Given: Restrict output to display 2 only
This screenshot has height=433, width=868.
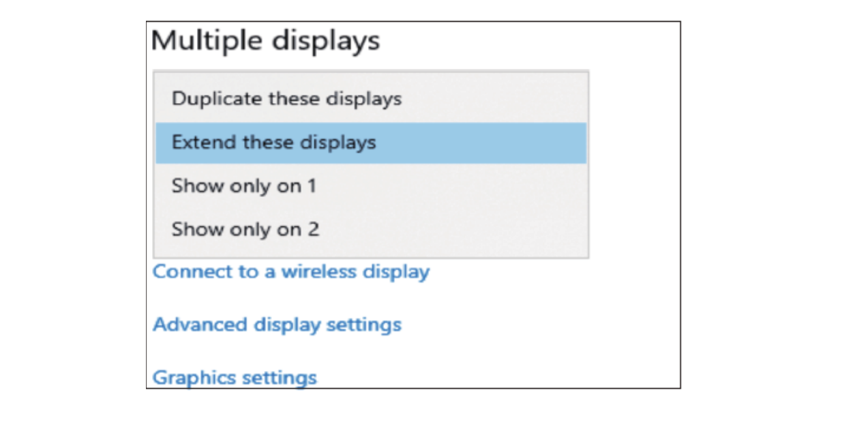Looking at the screenshot, I should 371,229.
